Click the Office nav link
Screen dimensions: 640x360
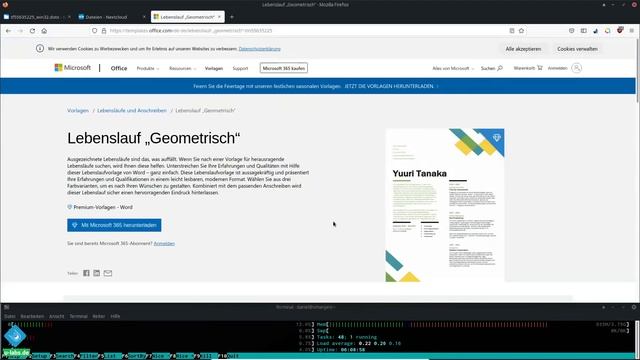119,69
